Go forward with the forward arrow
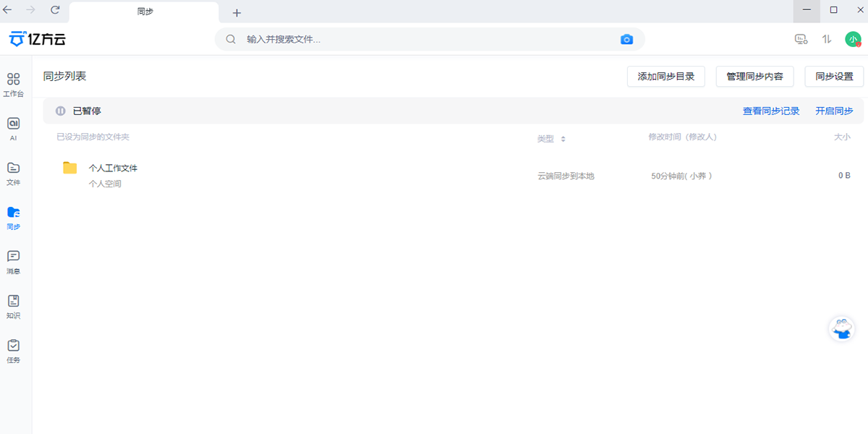This screenshot has height=434, width=868. [x=30, y=10]
